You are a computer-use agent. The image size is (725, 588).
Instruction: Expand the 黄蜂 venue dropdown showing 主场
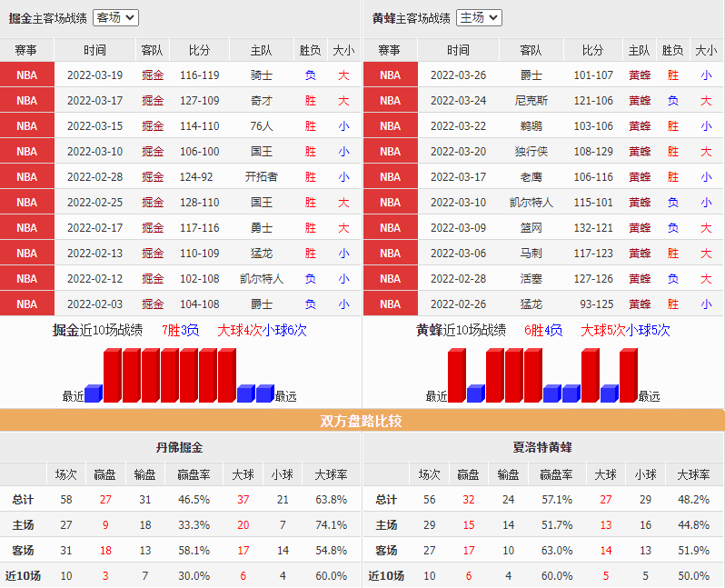click(x=479, y=17)
